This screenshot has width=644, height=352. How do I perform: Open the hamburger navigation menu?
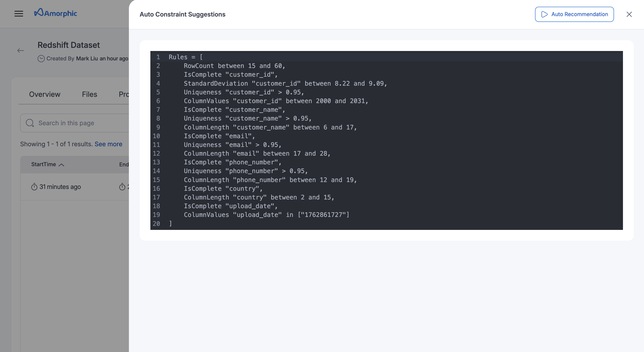pyautogui.click(x=19, y=14)
